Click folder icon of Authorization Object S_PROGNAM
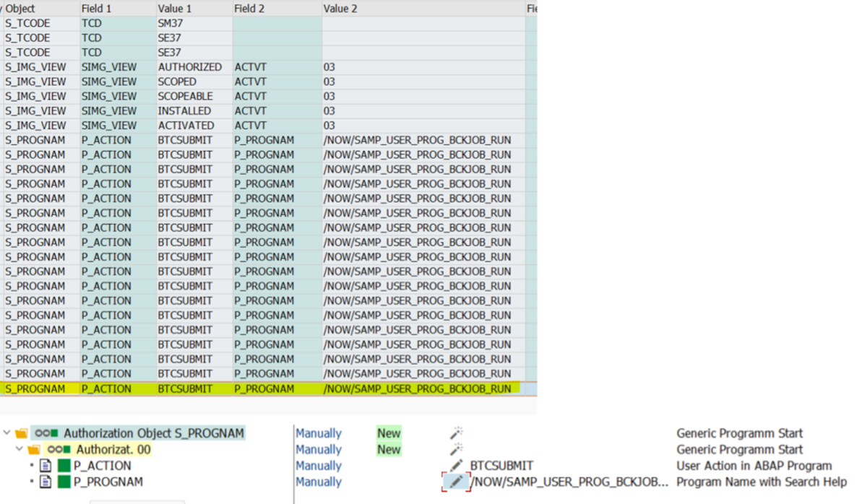The image size is (867, 504). 21,433
